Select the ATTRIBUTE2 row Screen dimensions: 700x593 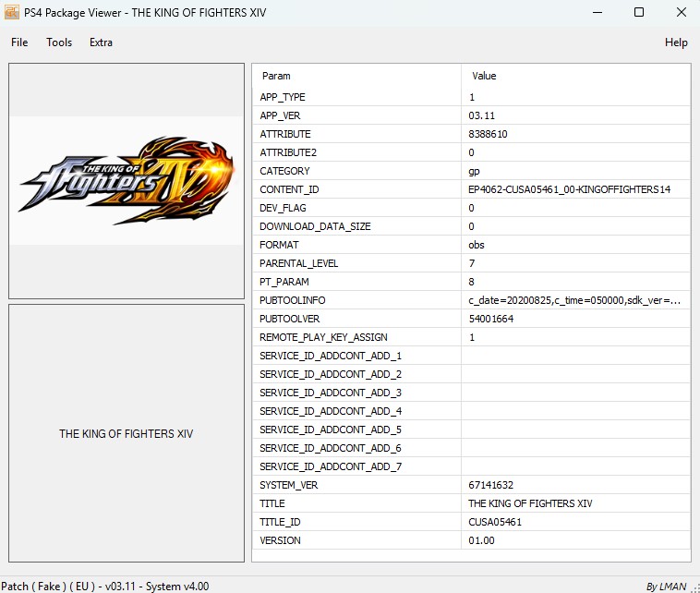coord(471,152)
